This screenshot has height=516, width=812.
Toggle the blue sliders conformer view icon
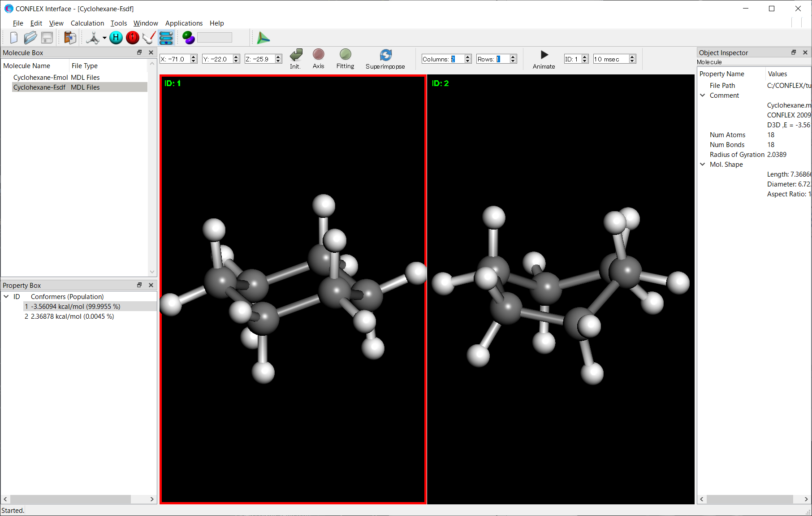[x=166, y=38]
